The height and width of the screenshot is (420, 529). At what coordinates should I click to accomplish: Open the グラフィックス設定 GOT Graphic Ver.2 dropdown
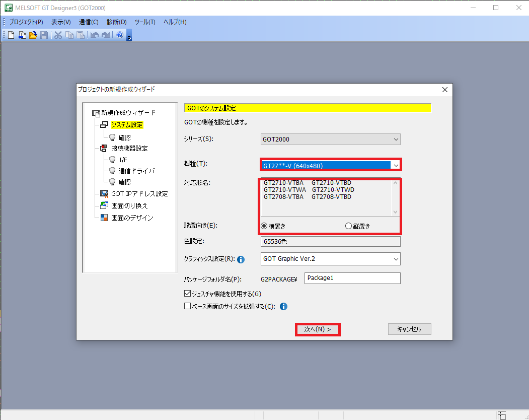coord(330,259)
